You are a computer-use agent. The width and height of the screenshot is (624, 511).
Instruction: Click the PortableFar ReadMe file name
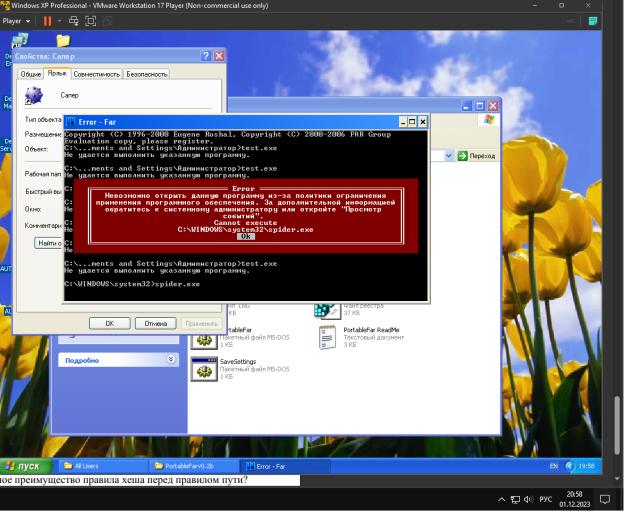[x=371, y=330]
